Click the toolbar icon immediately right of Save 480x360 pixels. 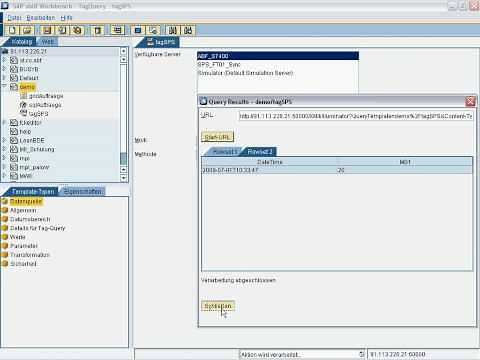click(62, 31)
